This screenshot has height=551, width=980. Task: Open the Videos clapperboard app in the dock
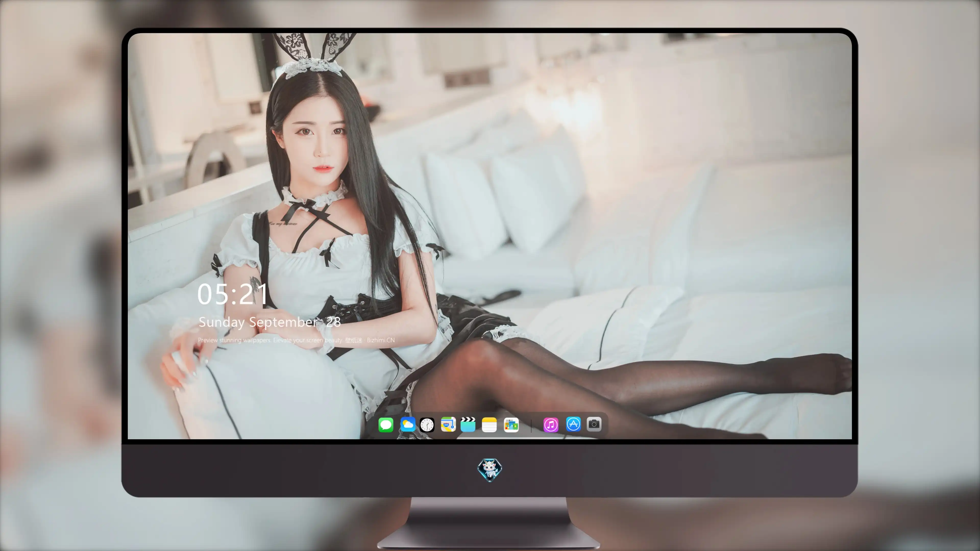click(468, 424)
